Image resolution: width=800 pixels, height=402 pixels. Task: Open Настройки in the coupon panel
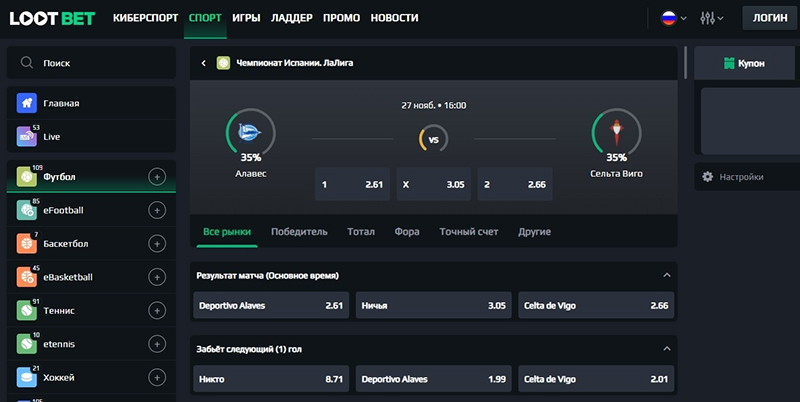pos(747,177)
